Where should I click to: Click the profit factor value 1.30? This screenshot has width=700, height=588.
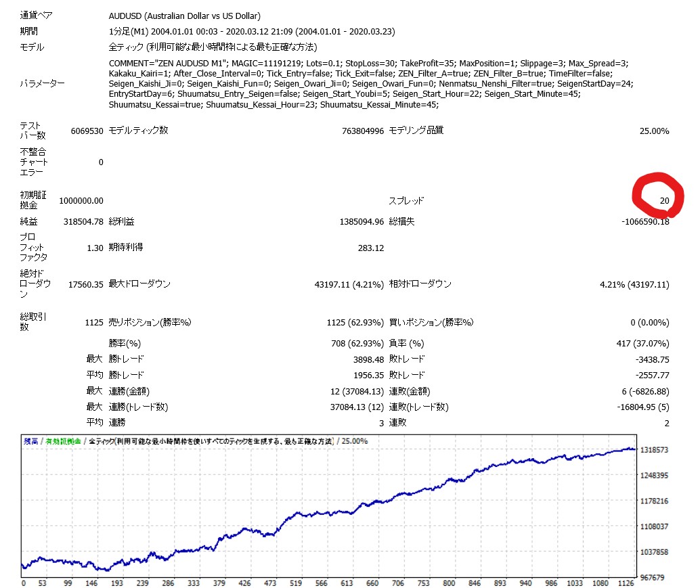coord(94,248)
